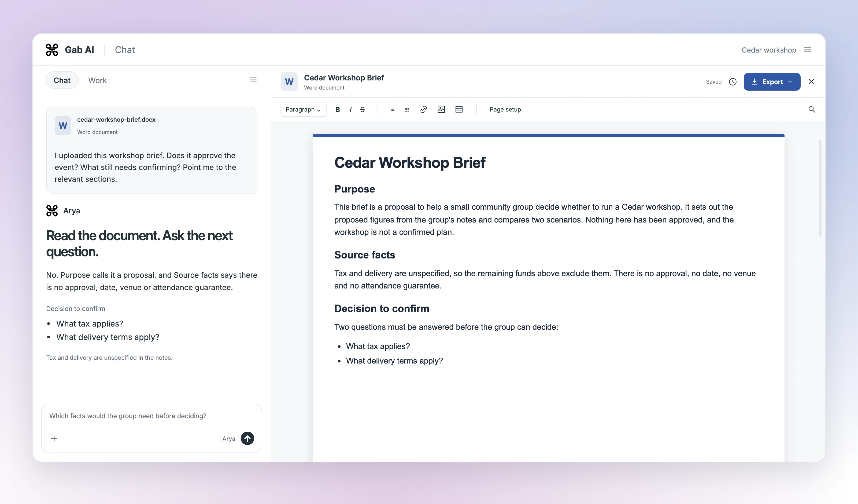Switch to the Work tab
This screenshot has height=504, width=858.
click(97, 80)
